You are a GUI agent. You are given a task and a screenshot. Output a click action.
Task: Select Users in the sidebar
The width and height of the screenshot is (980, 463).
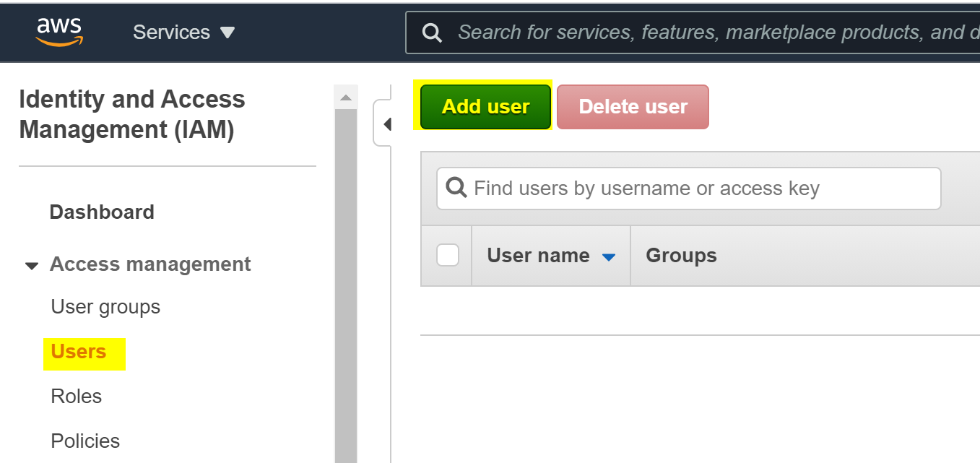click(x=79, y=352)
